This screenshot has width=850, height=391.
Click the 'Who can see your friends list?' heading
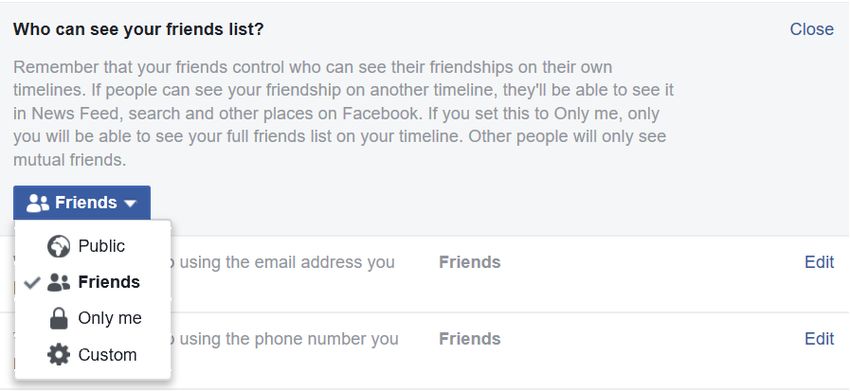coord(138,29)
